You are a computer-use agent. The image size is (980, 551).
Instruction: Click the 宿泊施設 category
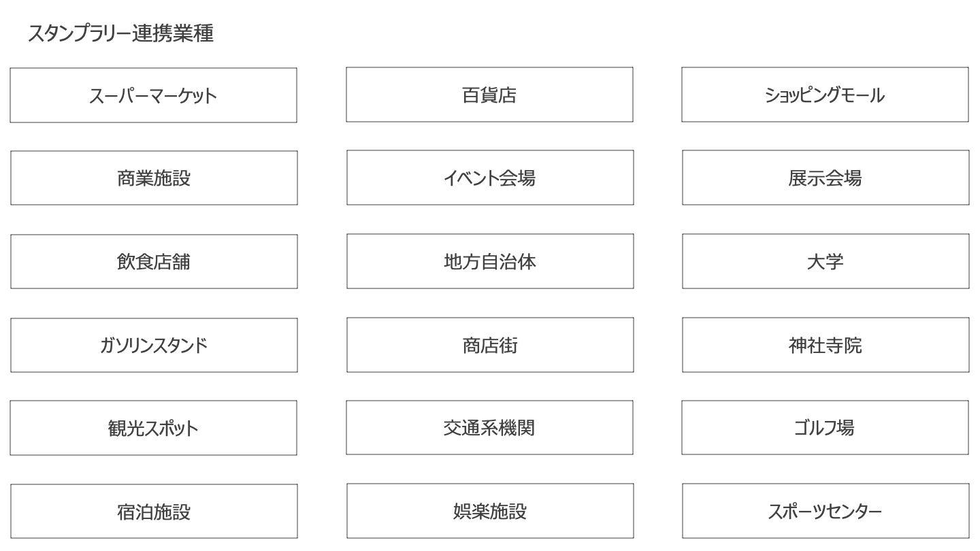[154, 512]
